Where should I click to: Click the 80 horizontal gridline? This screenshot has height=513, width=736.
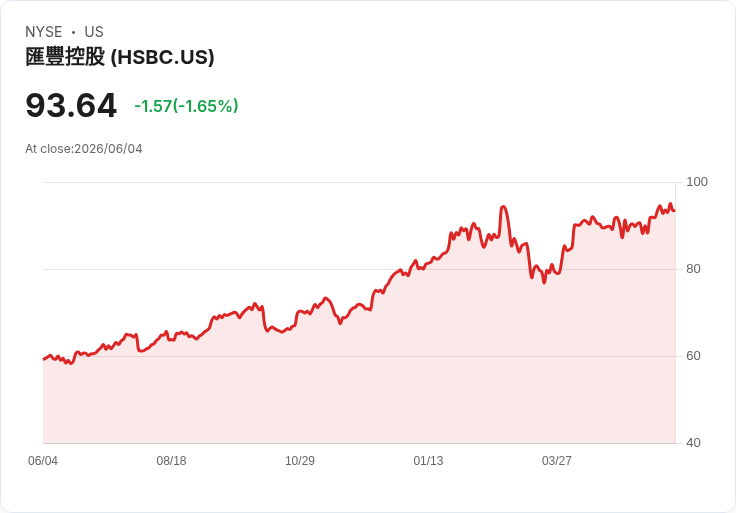pos(359,269)
